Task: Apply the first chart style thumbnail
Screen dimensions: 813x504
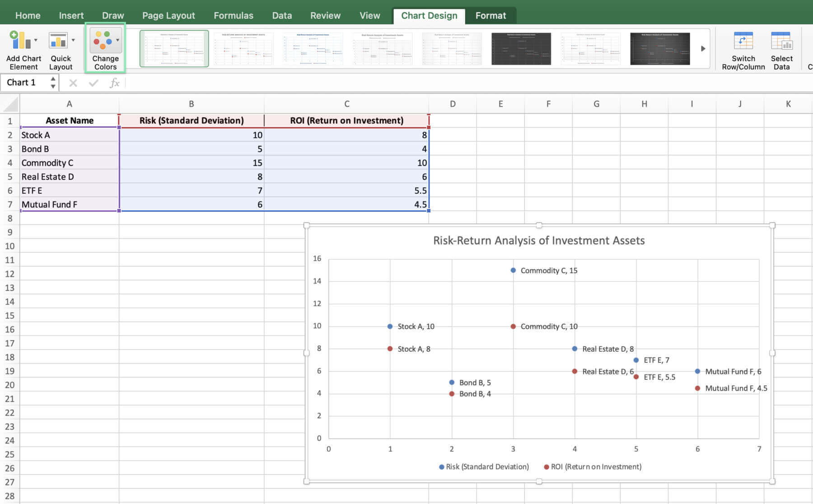Action: pos(174,48)
